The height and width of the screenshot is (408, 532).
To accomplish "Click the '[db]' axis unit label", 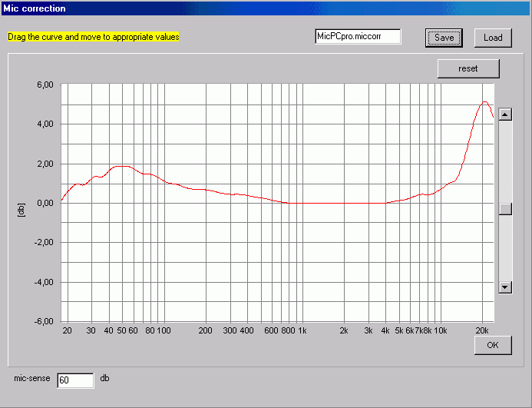I will pyautogui.click(x=21, y=210).
